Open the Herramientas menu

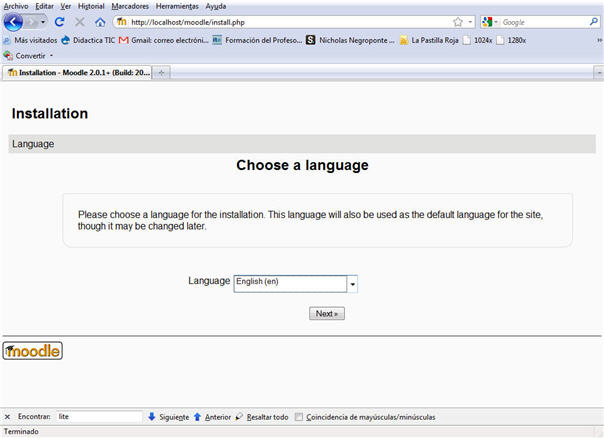(177, 6)
